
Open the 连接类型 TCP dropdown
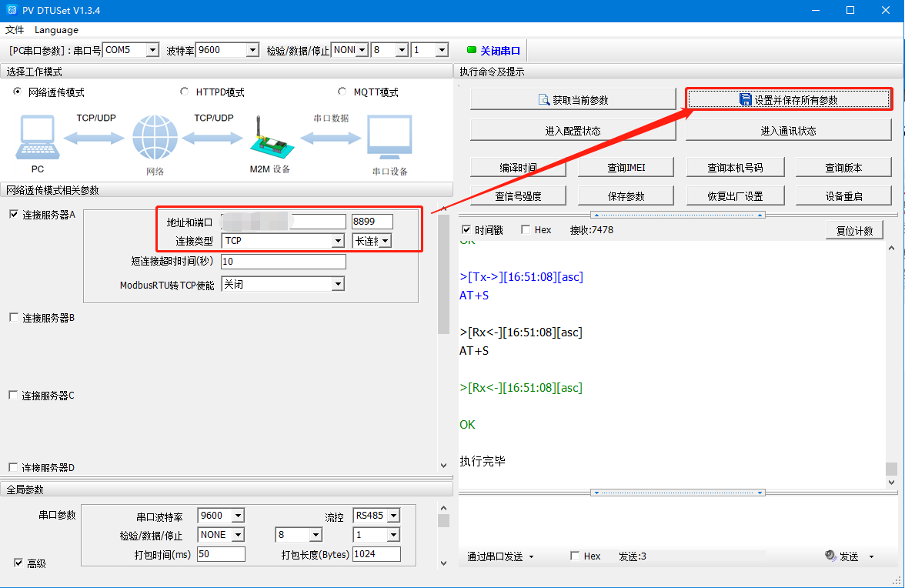337,241
